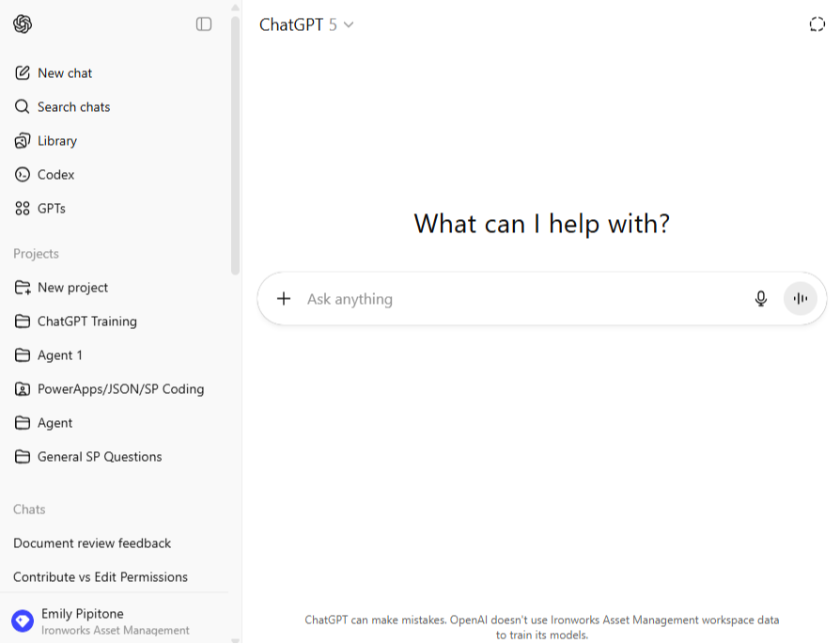840x644 pixels.
Task: Open the PowerApps/JSON/SP Coding project
Action: [x=120, y=389]
